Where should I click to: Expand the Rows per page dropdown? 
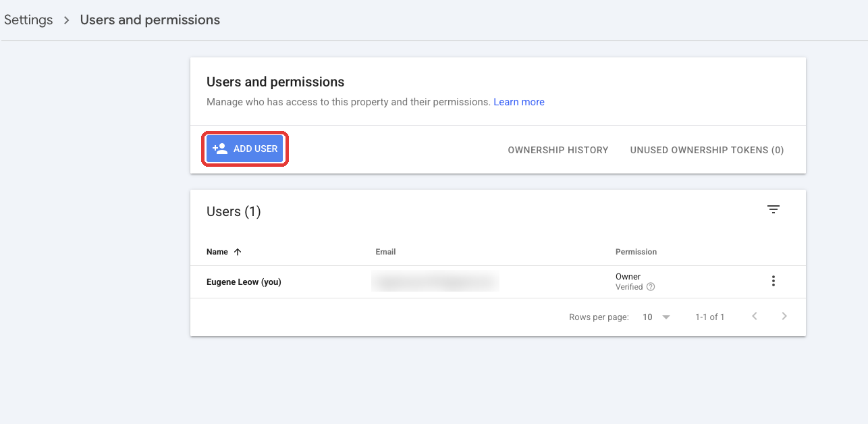click(656, 317)
